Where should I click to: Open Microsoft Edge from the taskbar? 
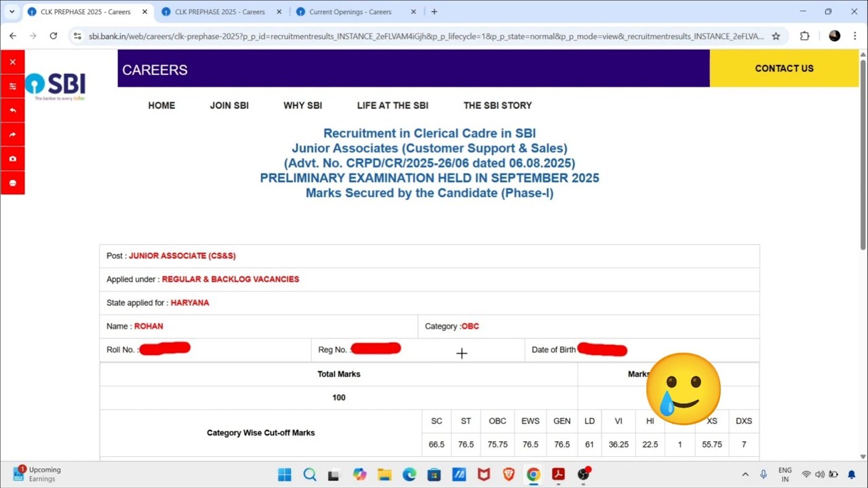(409, 474)
